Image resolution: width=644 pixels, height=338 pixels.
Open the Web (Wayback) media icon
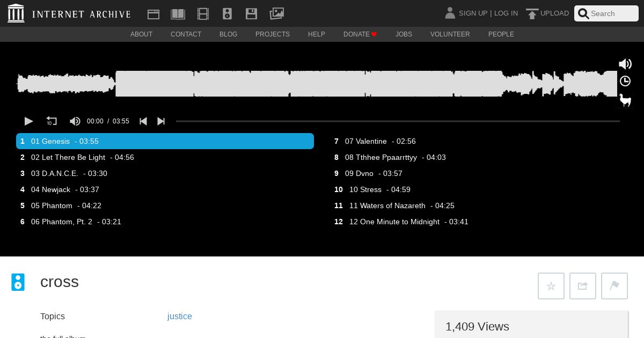click(x=153, y=14)
